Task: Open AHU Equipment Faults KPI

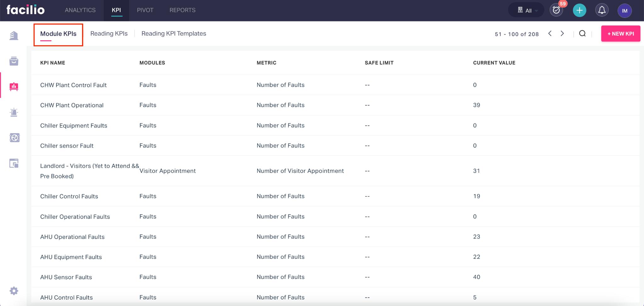Action: (x=335, y=257)
